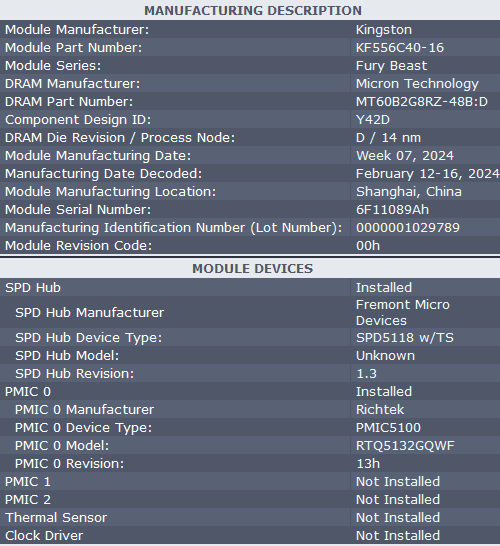This screenshot has width=500, height=546.
Task: Click the Clock Driver Not Installed value
Action: click(398, 536)
